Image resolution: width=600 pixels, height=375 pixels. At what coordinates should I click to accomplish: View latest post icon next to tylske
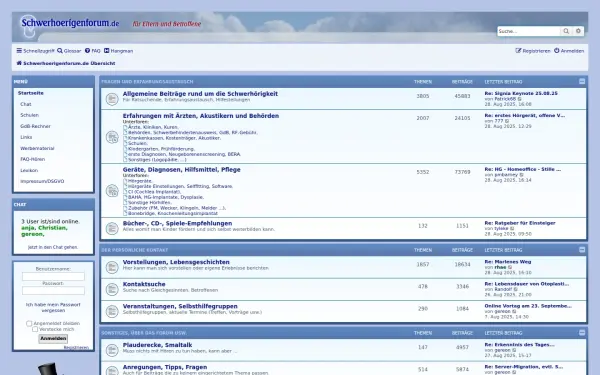tap(512, 228)
